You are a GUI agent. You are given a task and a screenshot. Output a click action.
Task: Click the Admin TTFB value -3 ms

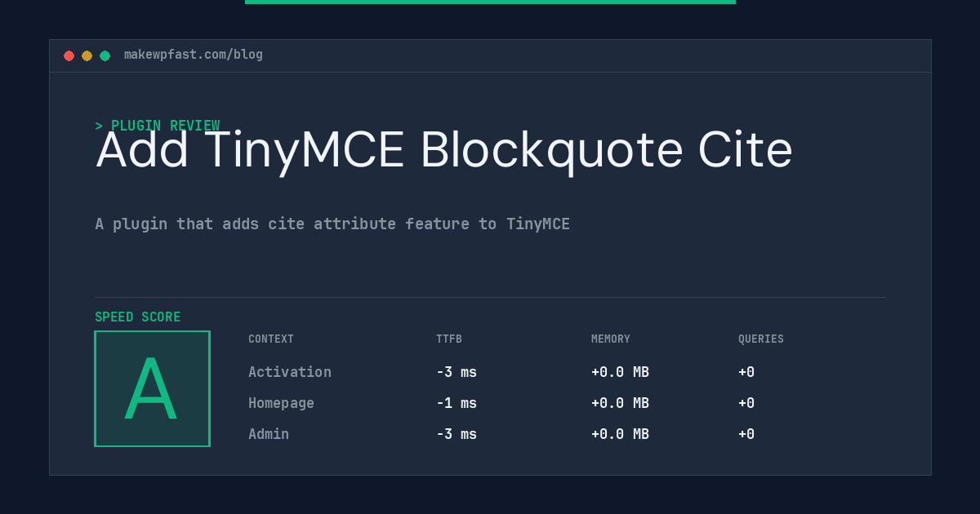[x=457, y=434]
